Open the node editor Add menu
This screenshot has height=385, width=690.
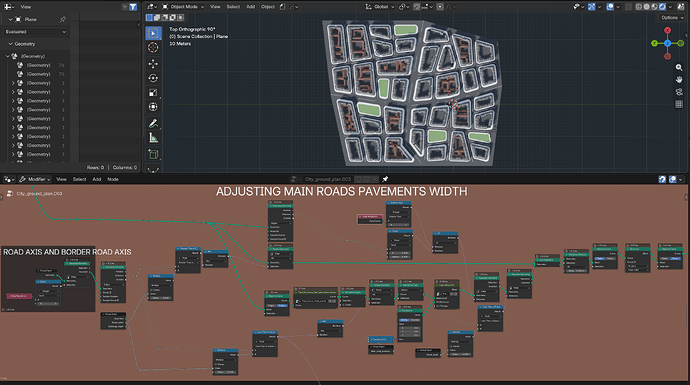point(97,179)
